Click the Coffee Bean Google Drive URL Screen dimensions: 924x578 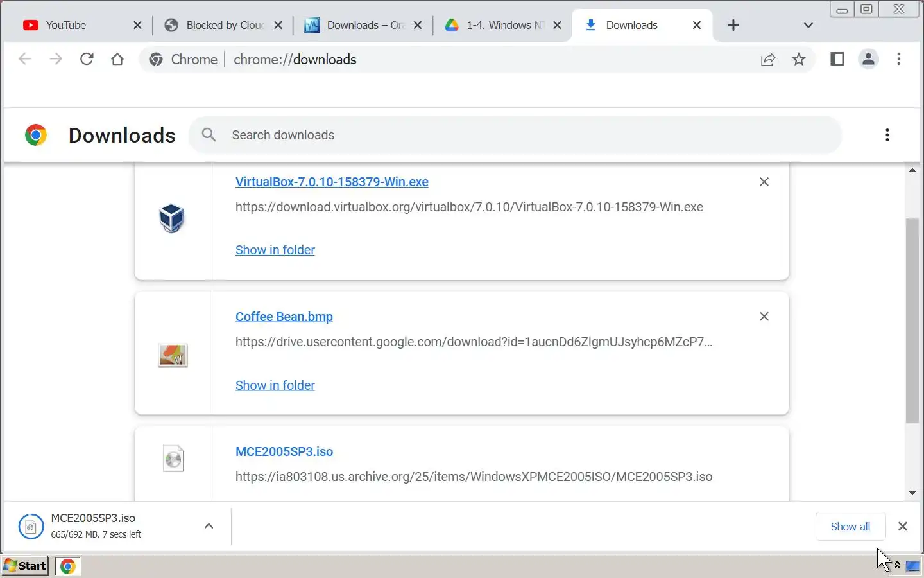click(474, 342)
